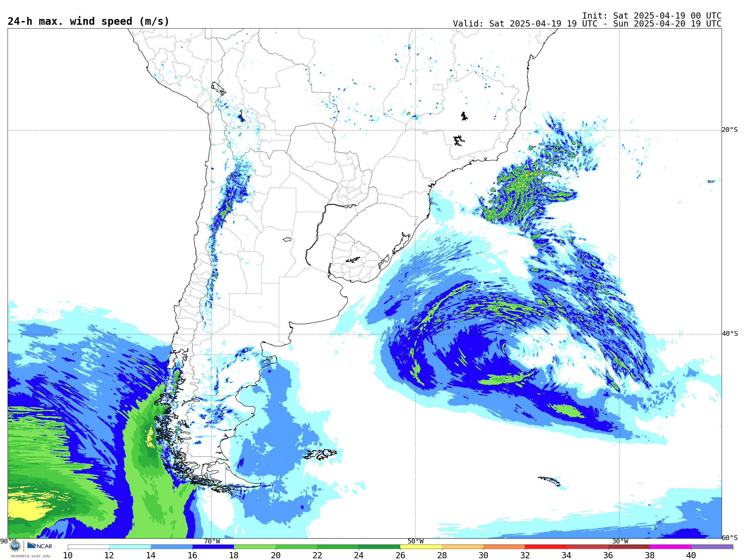The width and height of the screenshot is (744, 560).
Task: Pick the green 20–22 colorbar swatch
Action: [x=296, y=547]
